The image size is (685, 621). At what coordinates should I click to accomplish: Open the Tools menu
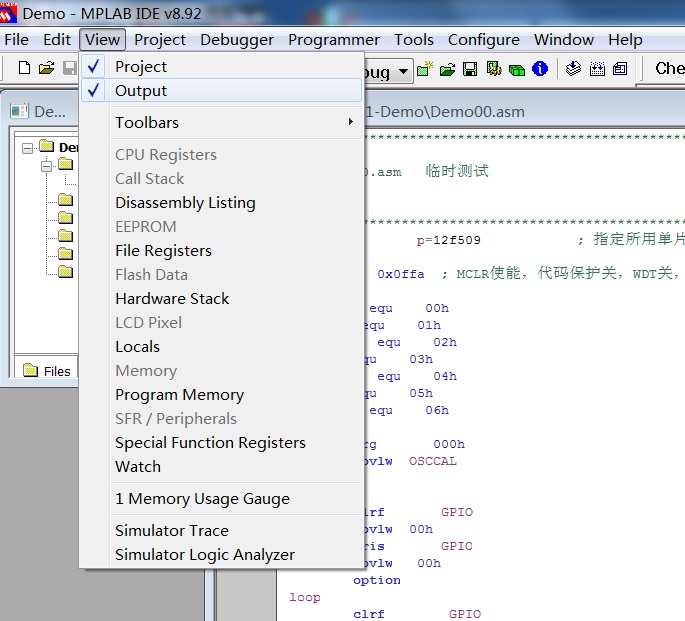click(414, 40)
